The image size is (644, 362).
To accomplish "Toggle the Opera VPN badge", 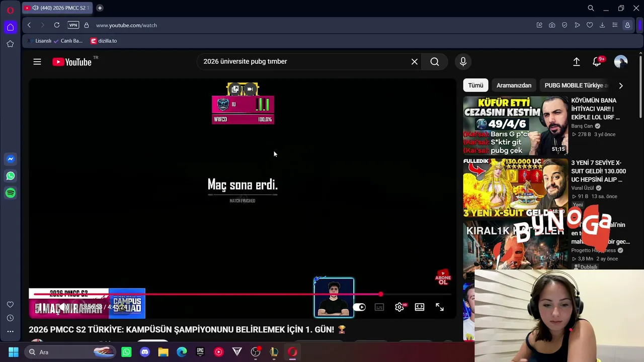I will [73, 25].
